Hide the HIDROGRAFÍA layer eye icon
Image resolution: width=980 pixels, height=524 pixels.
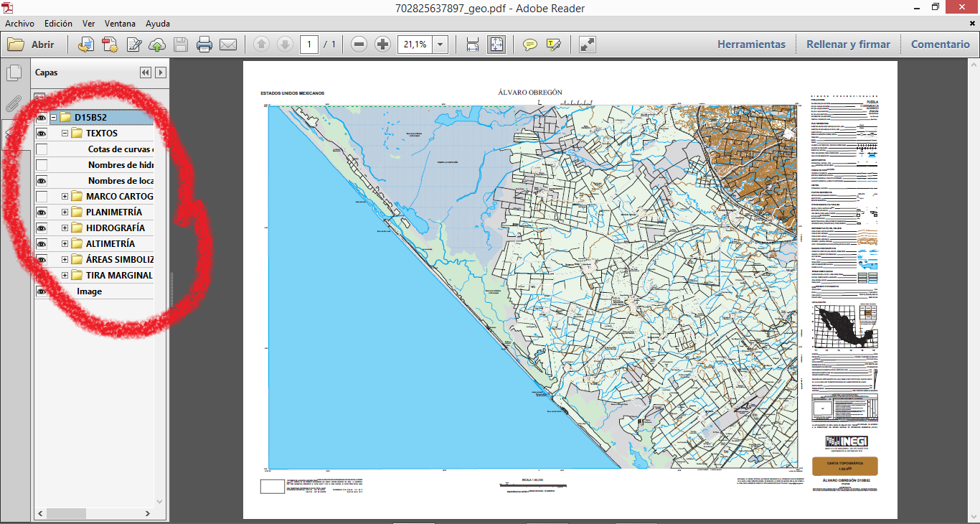point(42,228)
